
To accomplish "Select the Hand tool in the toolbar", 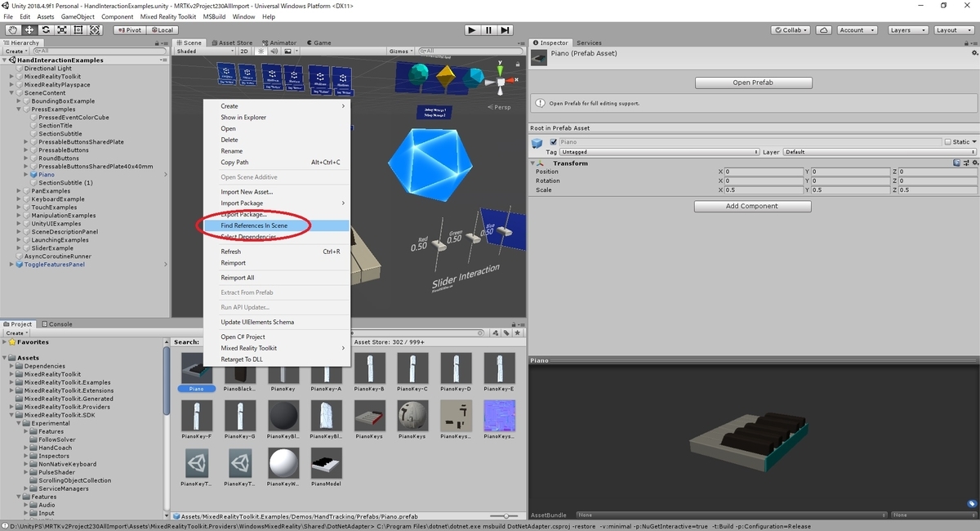I will tap(12, 30).
